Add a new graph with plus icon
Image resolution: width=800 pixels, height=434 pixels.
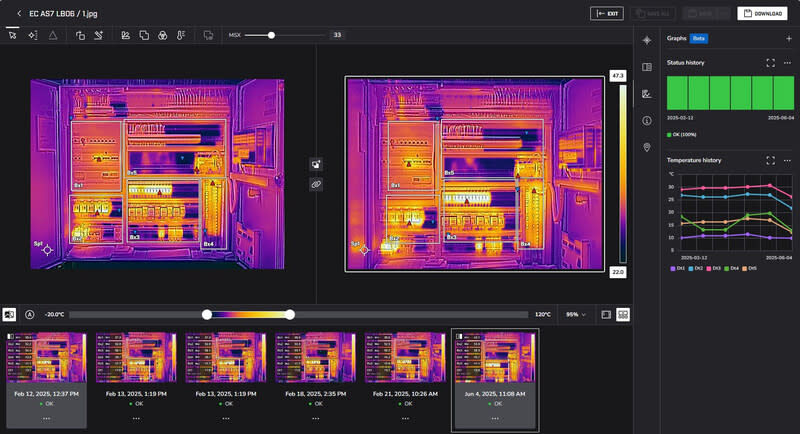point(788,39)
